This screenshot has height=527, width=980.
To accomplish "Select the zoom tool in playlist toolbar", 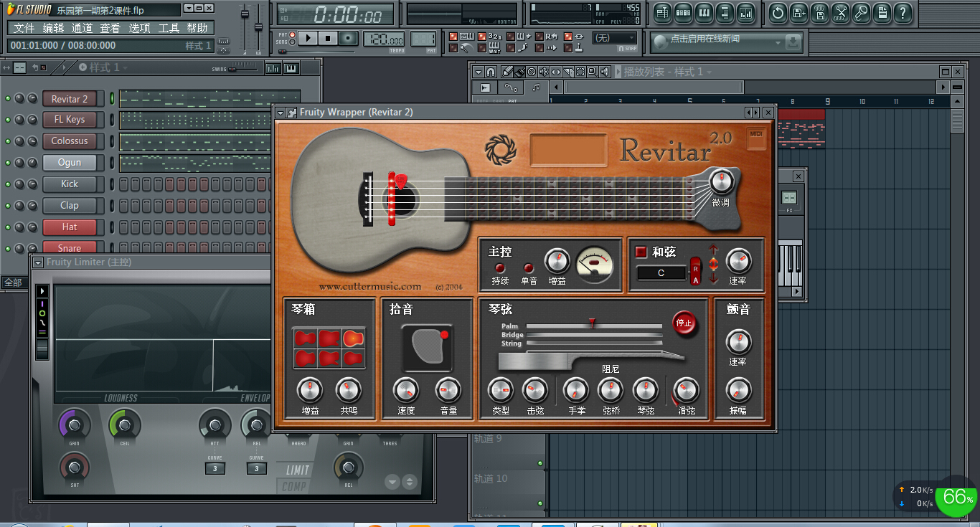I will (x=592, y=72).
